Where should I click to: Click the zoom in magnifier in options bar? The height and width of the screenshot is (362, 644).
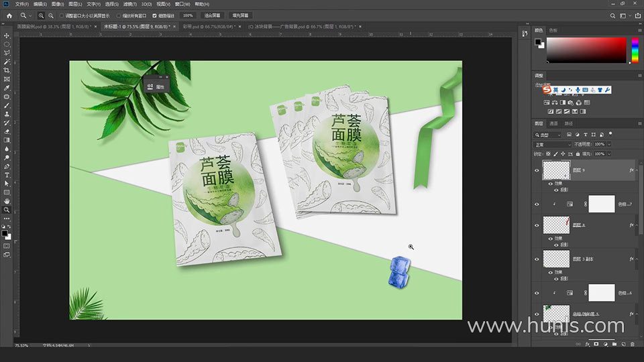tap(42, 15)
